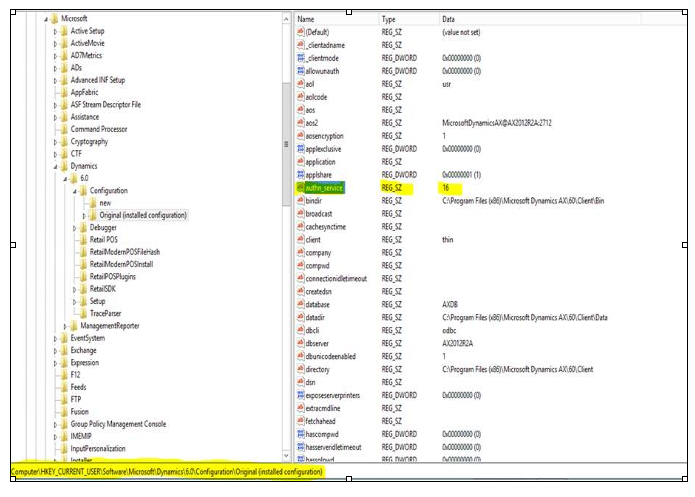Click the Cryptography folder icon
Screen dimensions: 695x497
(x=64, y=142)
